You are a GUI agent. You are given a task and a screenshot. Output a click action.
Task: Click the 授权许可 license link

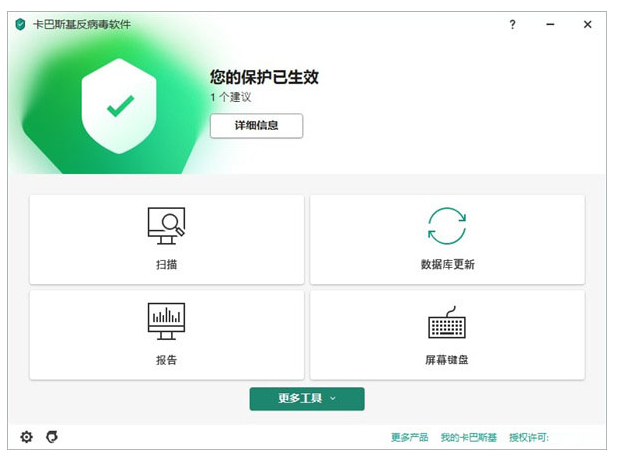point(529,437)
